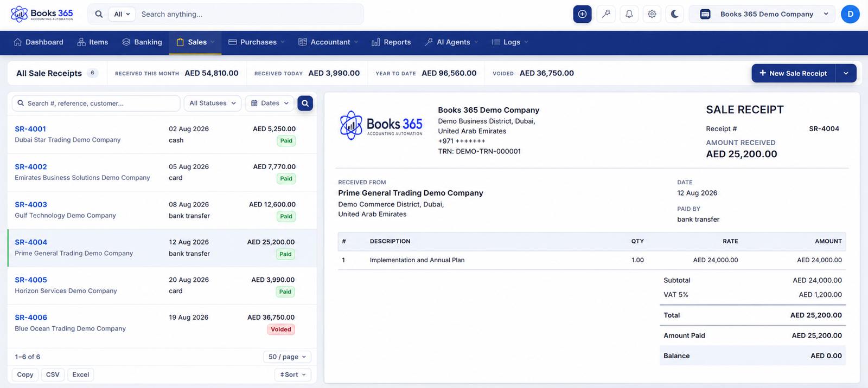Click All Sale Receipts count badge 6
This screenshot has width=868, height=388.
pos(92,73)
